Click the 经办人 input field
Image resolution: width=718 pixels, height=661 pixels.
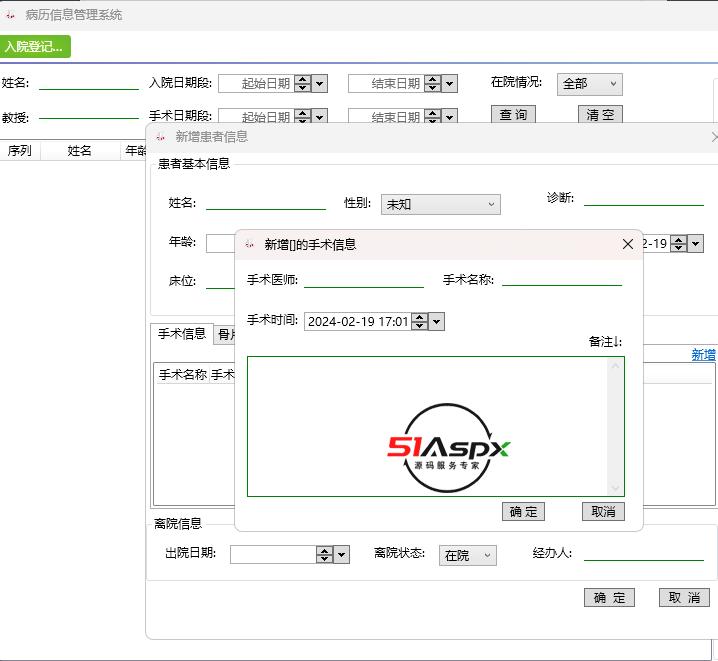pyautogui.click(x=644, y=553)
